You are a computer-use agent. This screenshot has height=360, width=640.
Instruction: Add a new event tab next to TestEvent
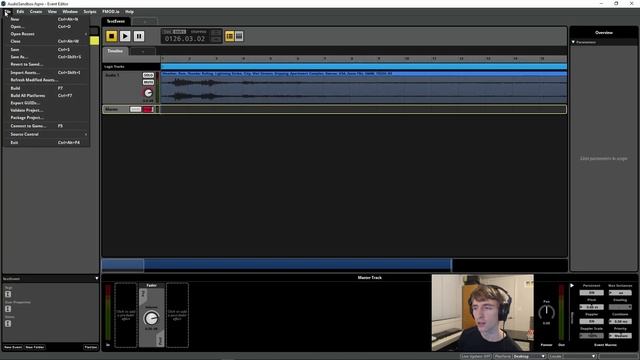point(145,22)
